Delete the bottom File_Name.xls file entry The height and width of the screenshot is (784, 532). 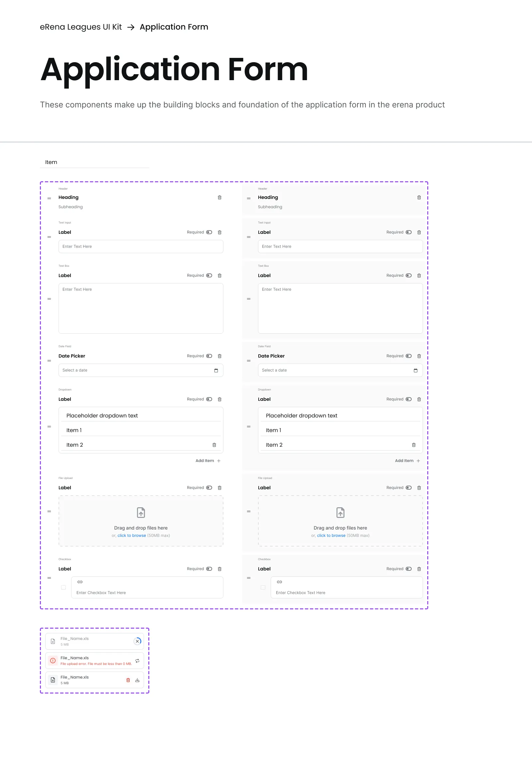click(x=128, y=680)
